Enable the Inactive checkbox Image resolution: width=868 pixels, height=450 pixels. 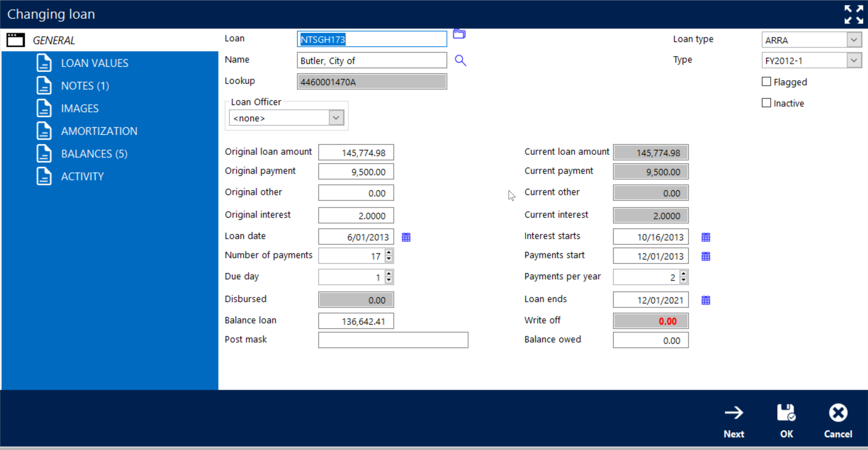pos(766,103)
